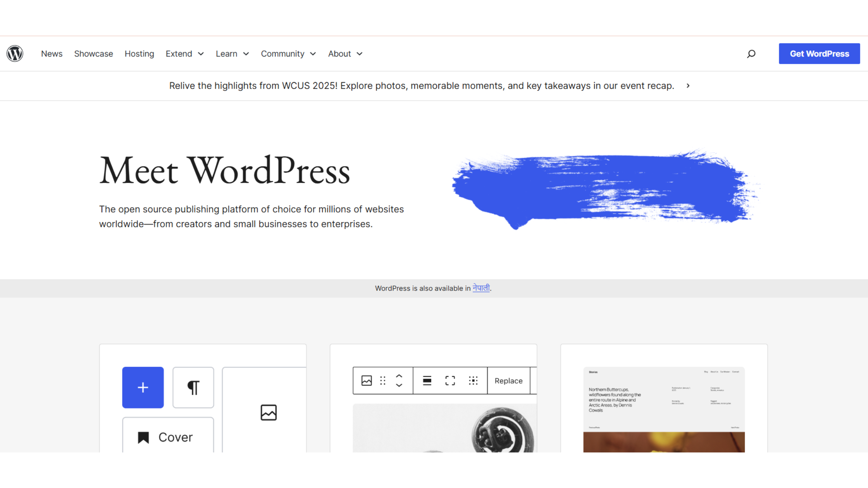Click the blue plus add-block icon
The height and width of the screenshot is (488, 868).
[143, 387]
